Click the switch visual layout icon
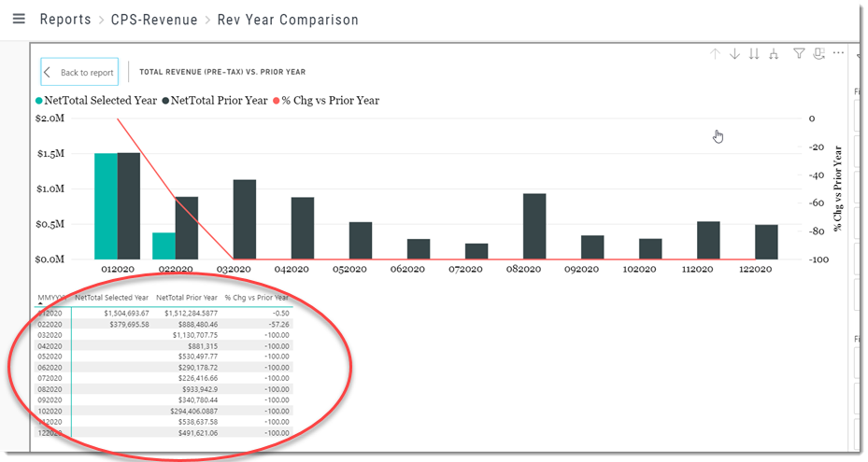 (818, 53)
